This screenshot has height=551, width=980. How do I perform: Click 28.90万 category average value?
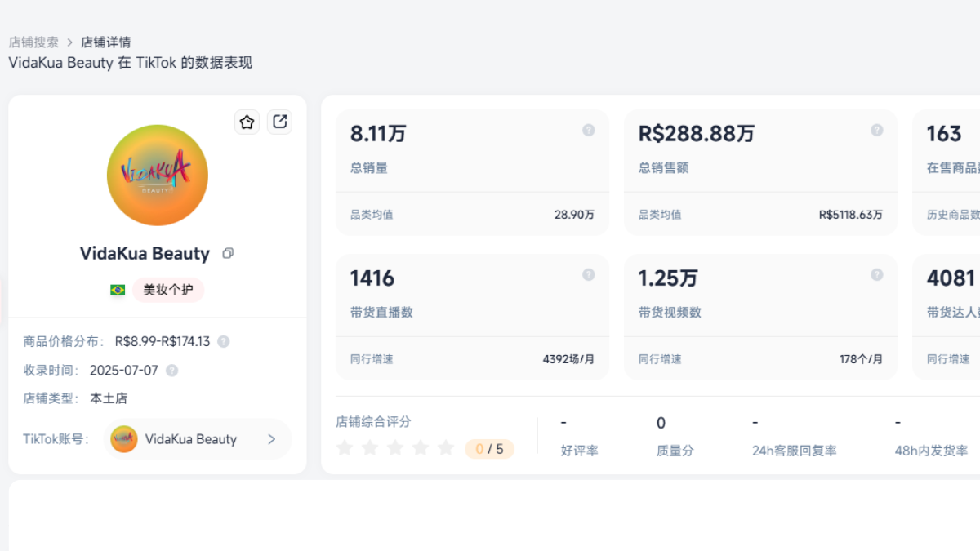574,215
